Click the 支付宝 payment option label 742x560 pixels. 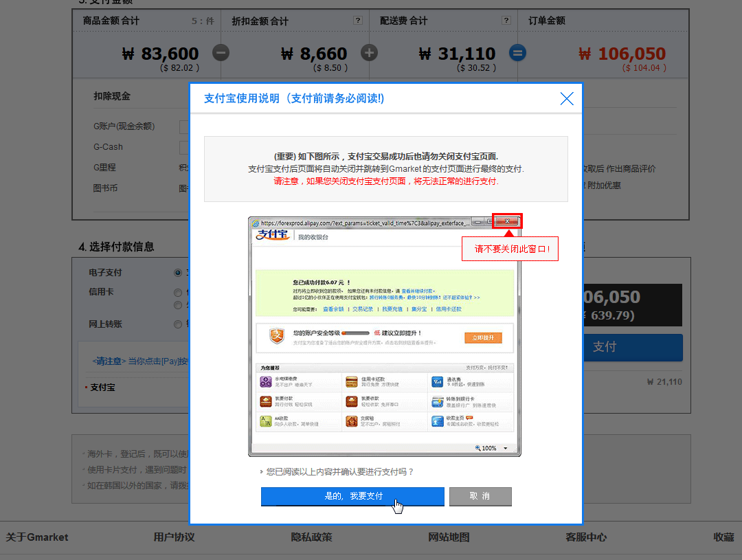102,388
